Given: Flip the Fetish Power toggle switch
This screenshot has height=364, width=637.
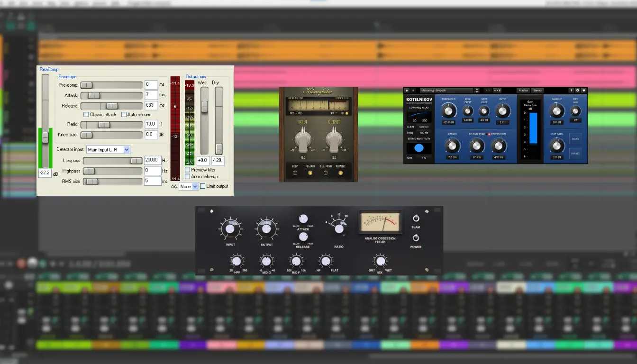Looking at the screenshot, I should (416, 238).
